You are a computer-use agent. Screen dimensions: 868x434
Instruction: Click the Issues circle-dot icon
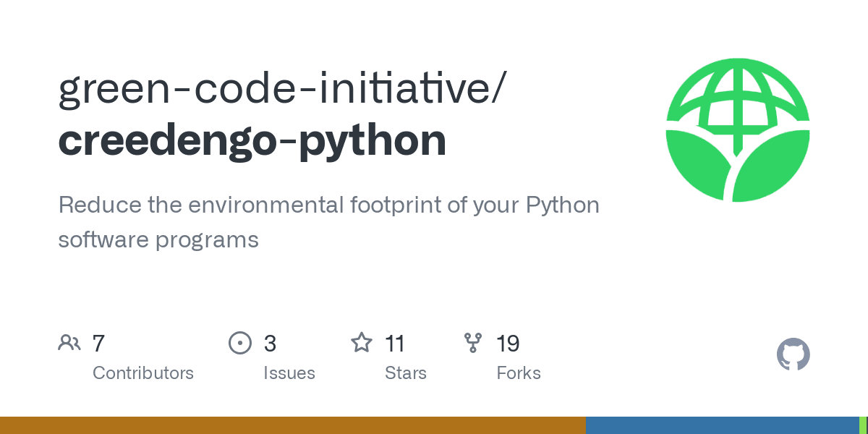(240, 343)
